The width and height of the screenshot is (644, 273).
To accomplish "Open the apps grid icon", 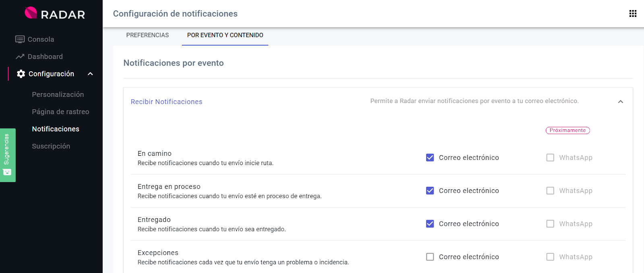I will (633, 14).
